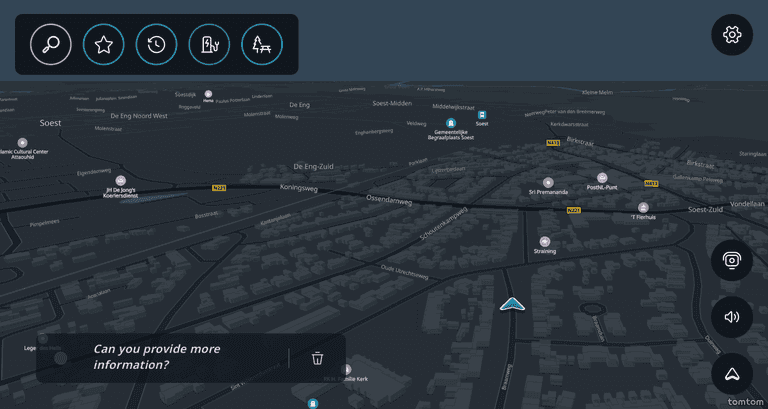768x409 pixels.
Task: Toggle the map camera view button
Action: coord(732,260)
